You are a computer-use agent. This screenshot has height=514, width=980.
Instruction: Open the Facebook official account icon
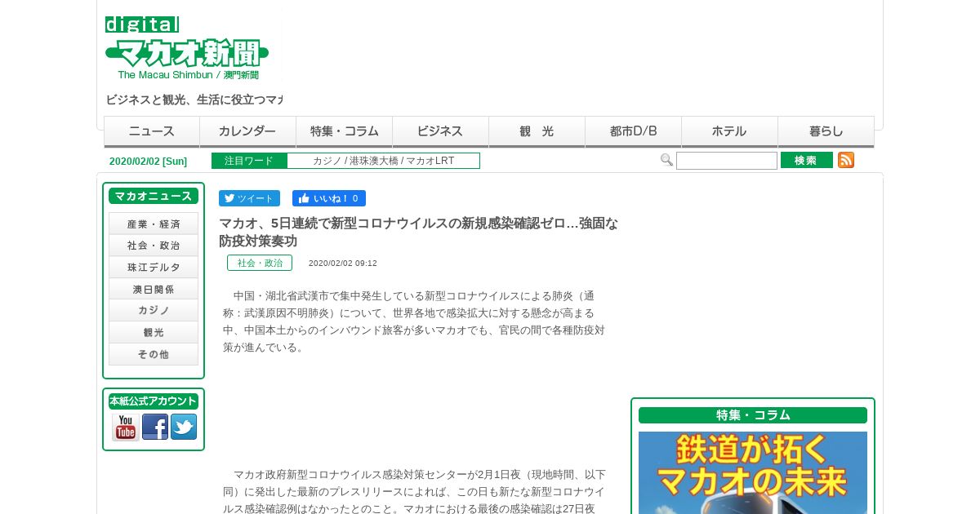pyautogui.click(x=155, y=427)
